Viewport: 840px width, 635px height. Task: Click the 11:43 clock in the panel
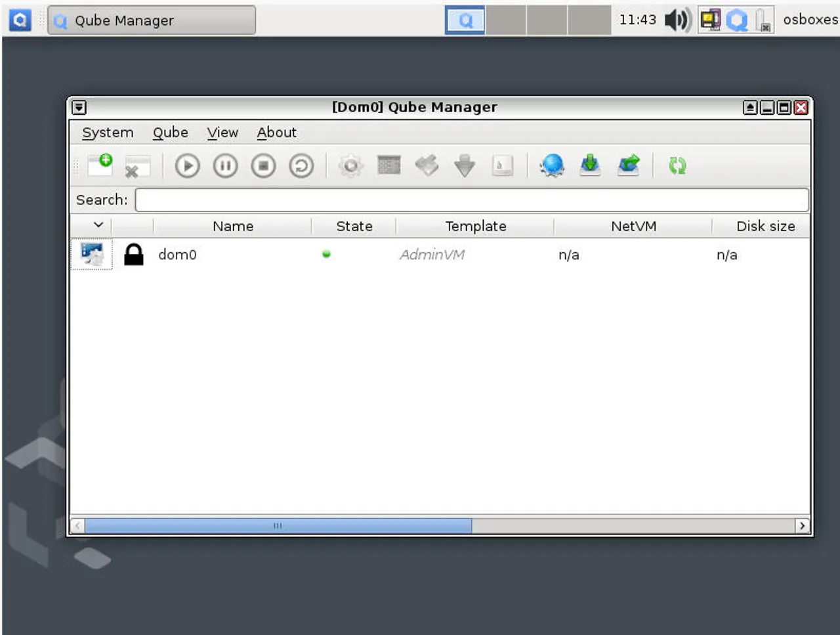tap(638, 20)
